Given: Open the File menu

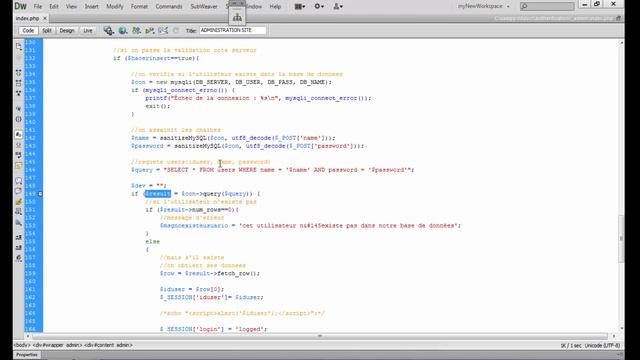Looking at the screenshot, I should coord(38,7).
